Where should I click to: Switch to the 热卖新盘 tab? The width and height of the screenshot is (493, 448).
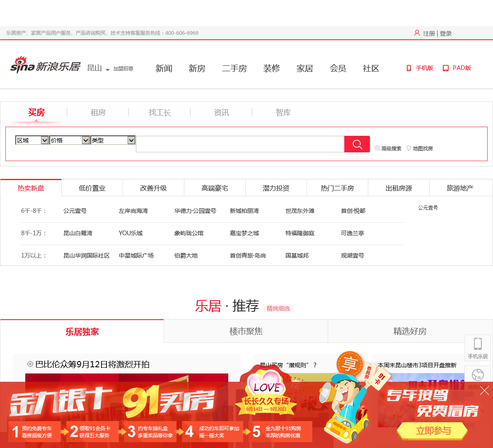click(x=31, y=188)
